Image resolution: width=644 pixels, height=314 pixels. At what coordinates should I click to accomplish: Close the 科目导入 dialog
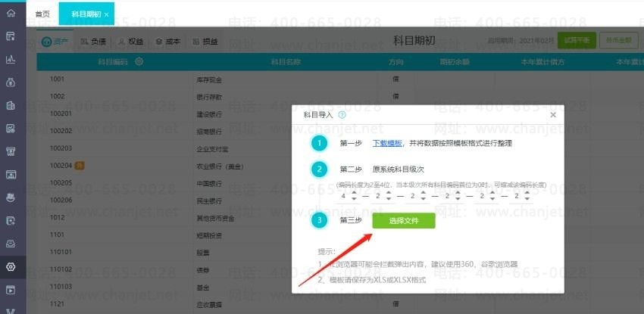click(553, 115)
